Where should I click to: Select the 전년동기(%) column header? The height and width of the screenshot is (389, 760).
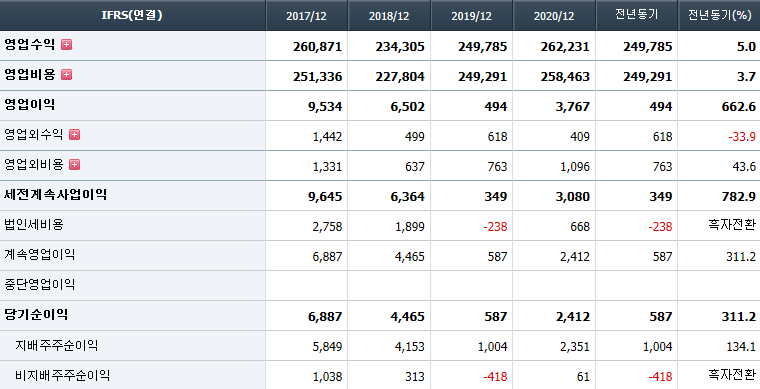[720, 15]
